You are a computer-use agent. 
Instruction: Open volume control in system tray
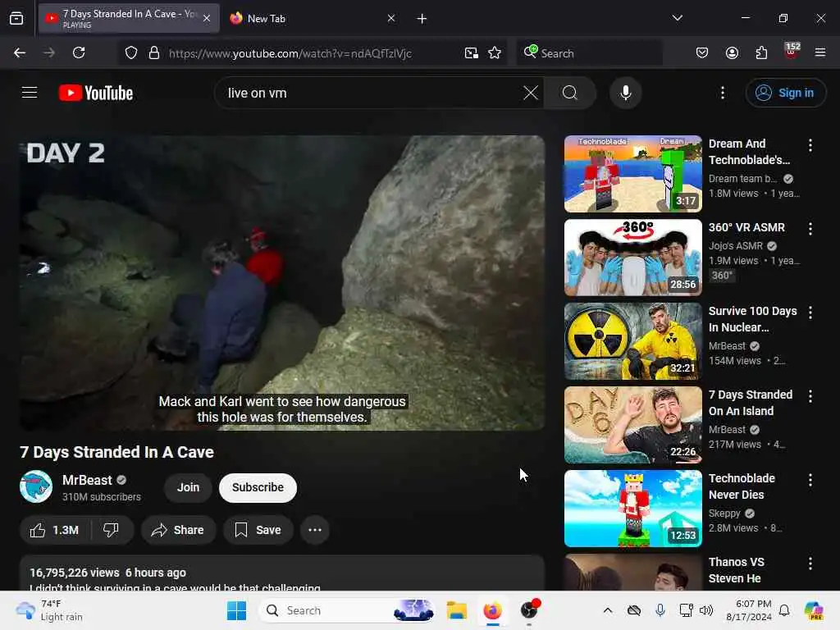point(706,610)
